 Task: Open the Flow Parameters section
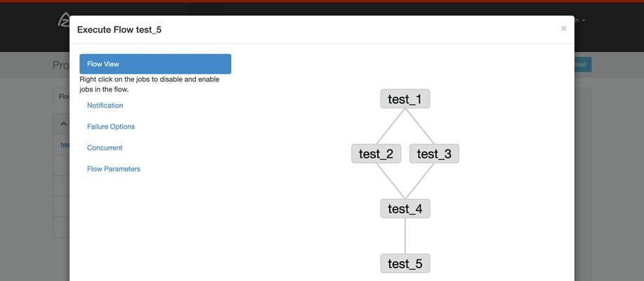[x=113, y=169]
